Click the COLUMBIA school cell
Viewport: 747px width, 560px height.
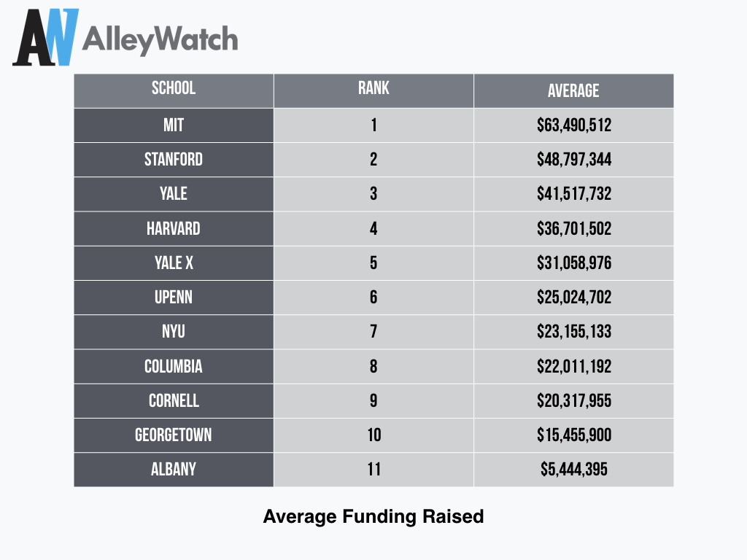(x=174, y=366)
